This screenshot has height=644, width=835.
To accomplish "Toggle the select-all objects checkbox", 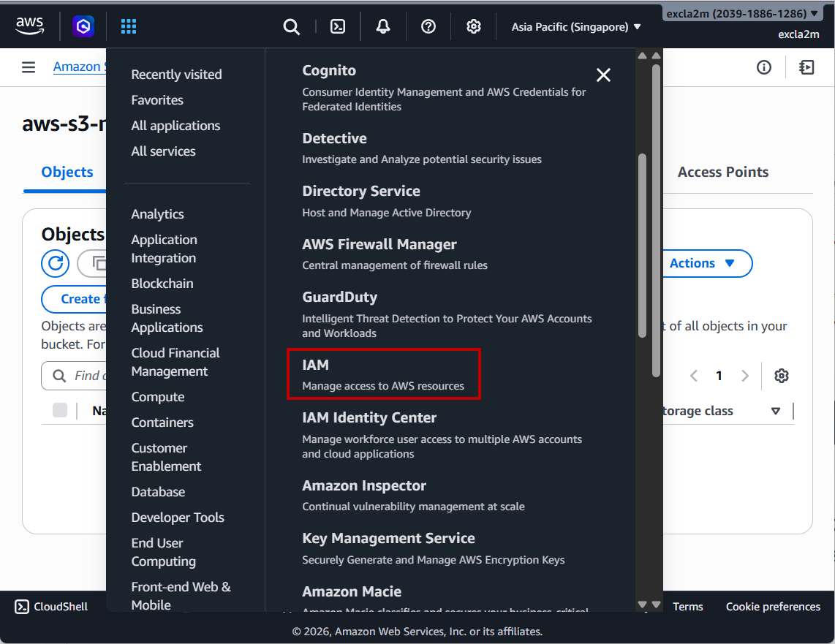I will pyautogui.click(x=60, y=411).
